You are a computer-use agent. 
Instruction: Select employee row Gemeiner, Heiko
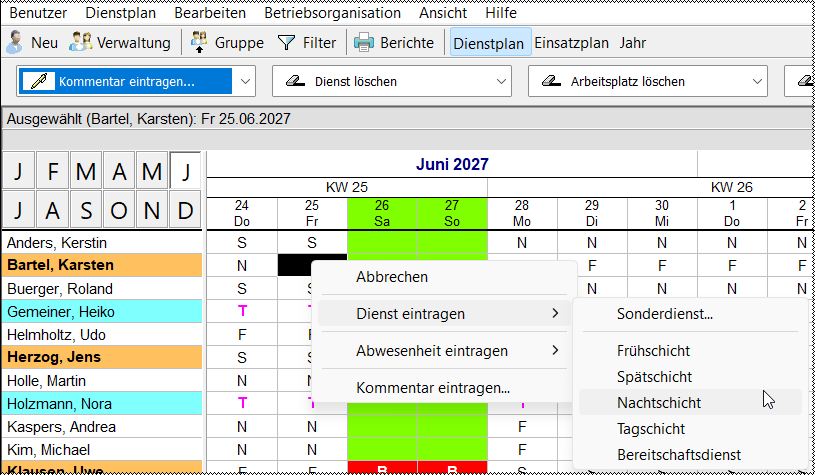pos(102,311)
